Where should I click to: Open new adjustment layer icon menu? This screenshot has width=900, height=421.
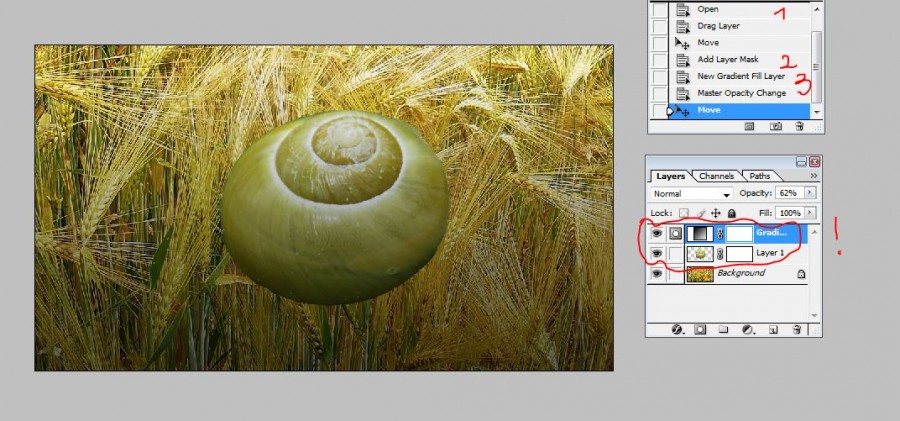[747, 328]
